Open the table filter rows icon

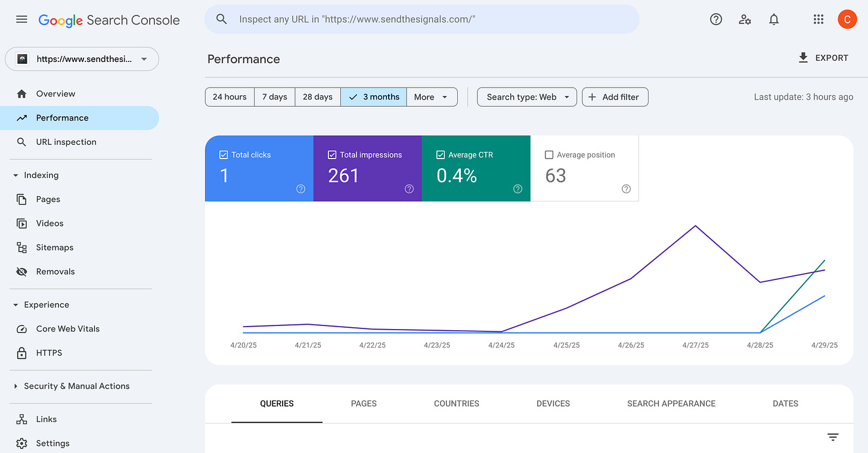[833, 438]
